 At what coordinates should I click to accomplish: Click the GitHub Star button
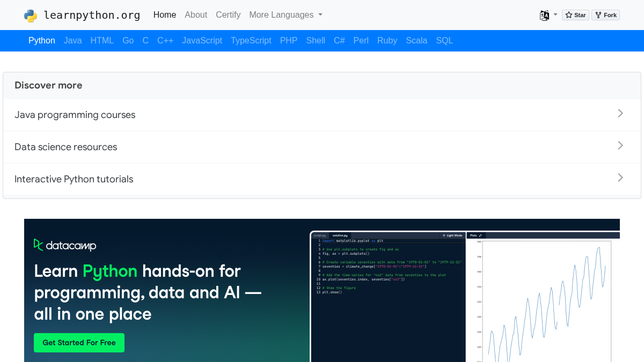pyautogui.click(x=575, y=15)
